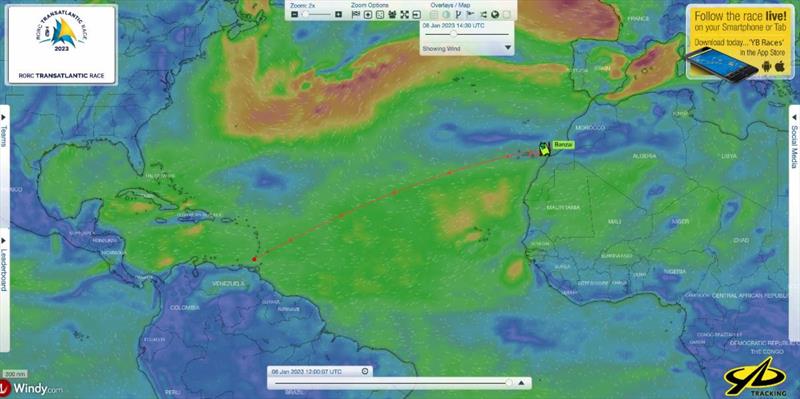Click the blank square overlay toggle
Viewport: 800px width, 399px height.
[507, 15]
